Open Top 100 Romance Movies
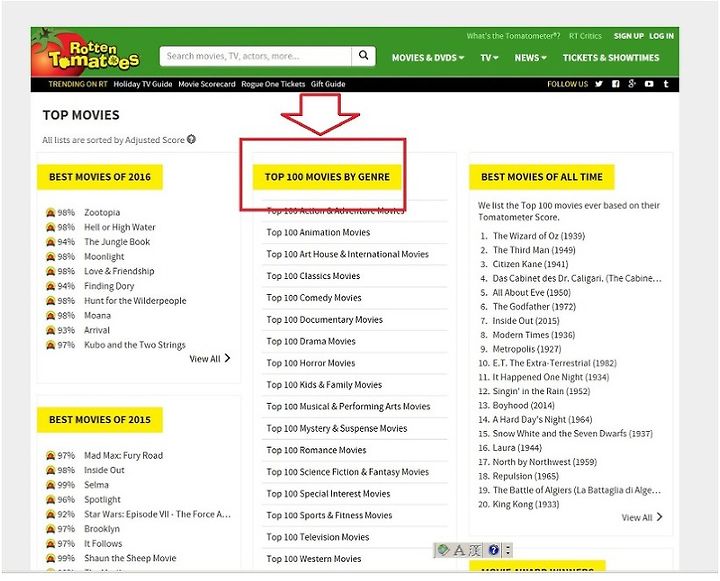The image size is (720, 581). [316, 450]
